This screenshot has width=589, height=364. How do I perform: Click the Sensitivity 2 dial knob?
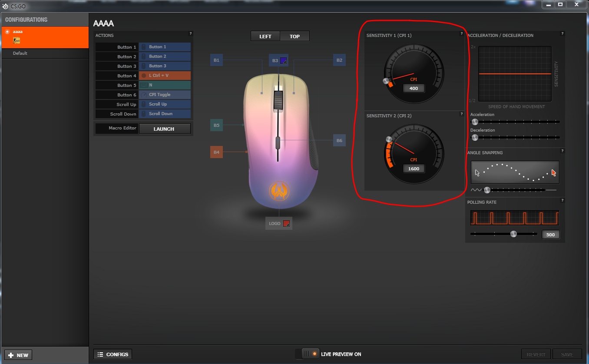389,139
